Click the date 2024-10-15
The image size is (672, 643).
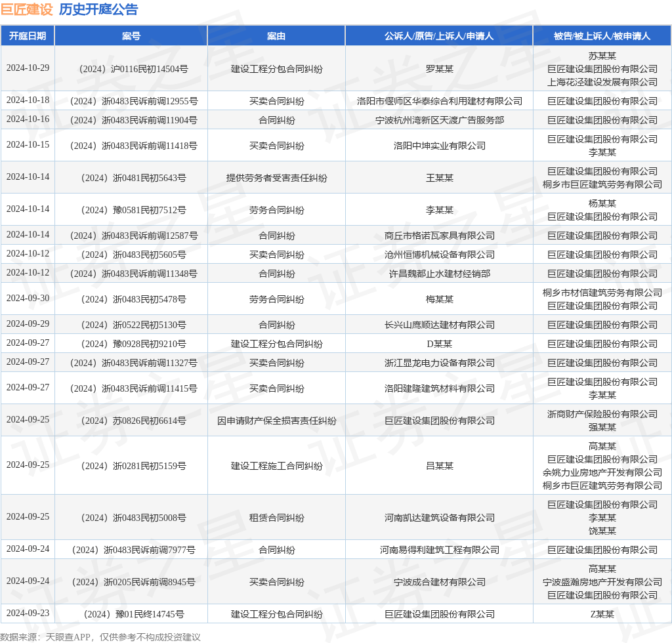(28, 145)
